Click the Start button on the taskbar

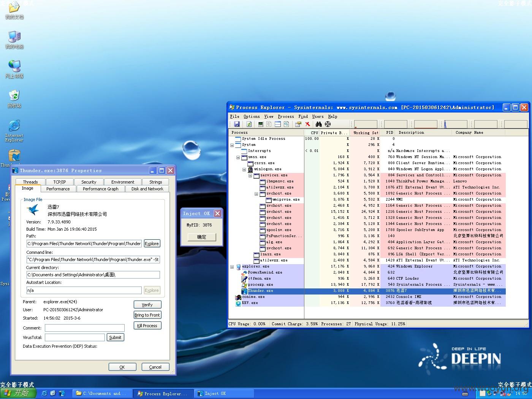pyautogui.click(x=18, y=393)
